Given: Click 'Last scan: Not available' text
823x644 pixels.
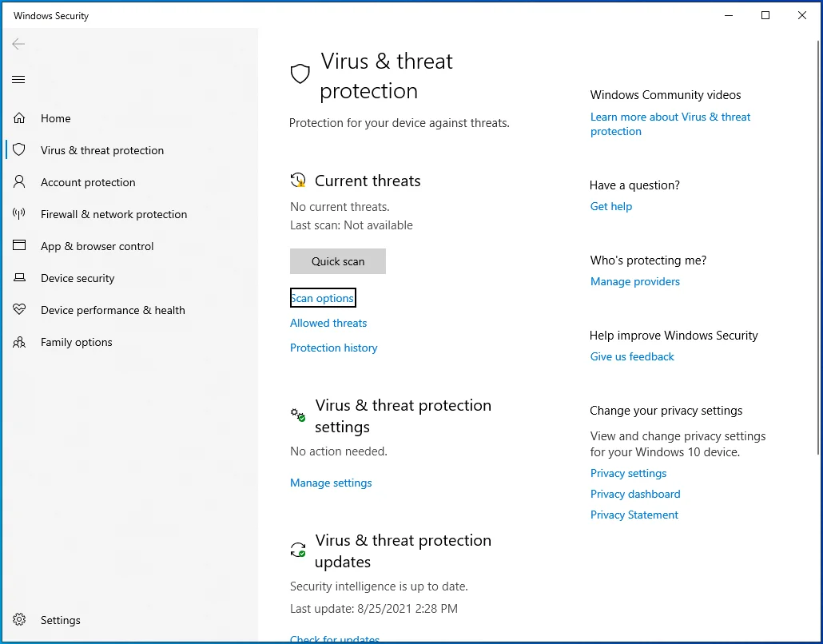Looking at the screenshot, I should coord(352,225).
